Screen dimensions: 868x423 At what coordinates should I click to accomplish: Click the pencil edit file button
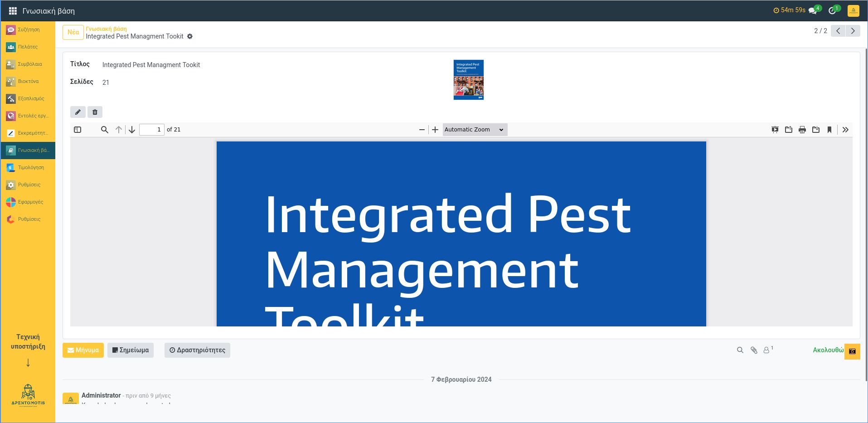(78, 112)
